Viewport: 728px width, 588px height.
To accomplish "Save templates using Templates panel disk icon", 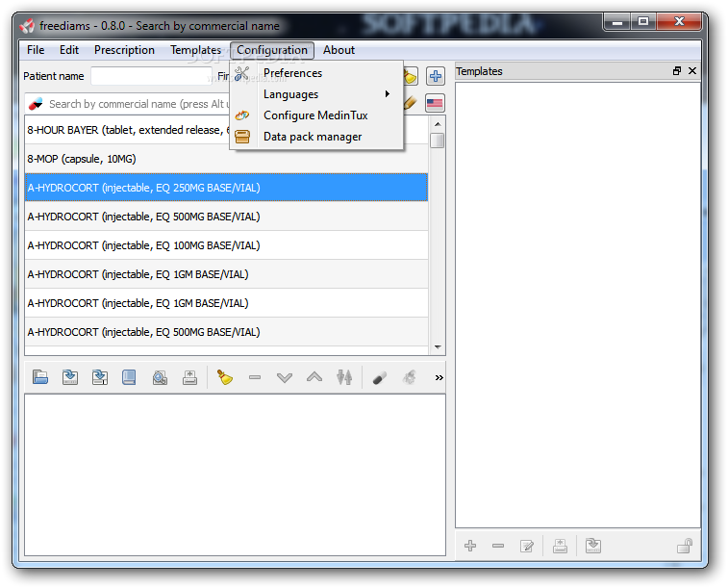I will (x=593, y=546).
